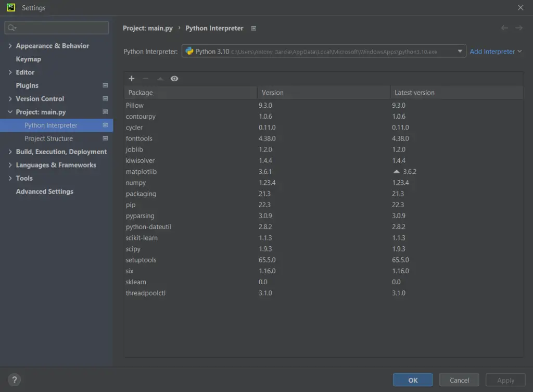Click the upgrade-arrow icon in the package toolbar
Screen dimensions: 533x392
click(160, 79)
